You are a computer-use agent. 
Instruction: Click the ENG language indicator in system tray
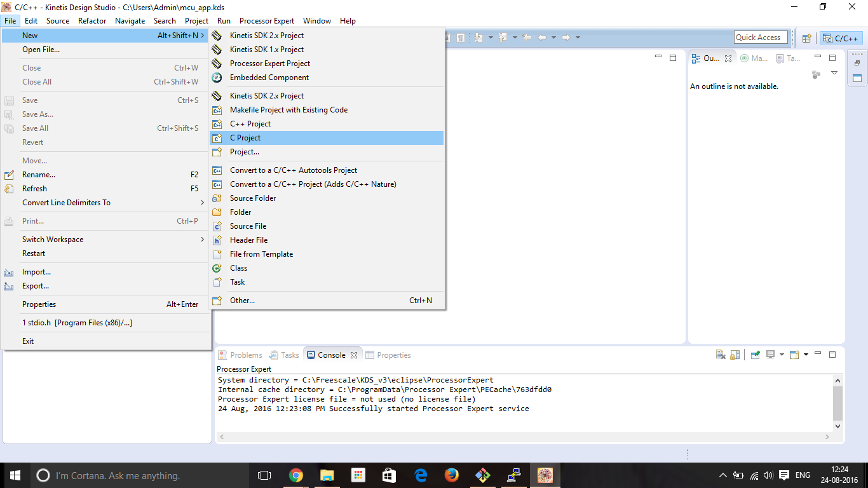[x=803, y=475]
